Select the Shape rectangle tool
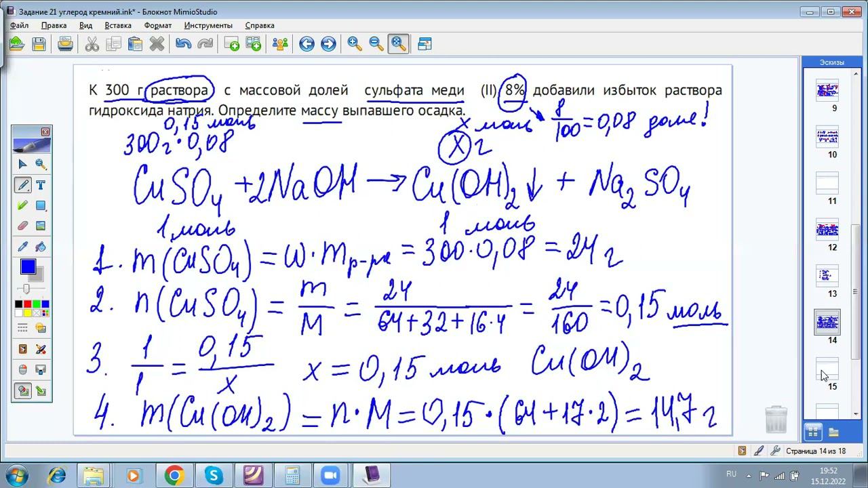The image size is (868, 488). [41, 205]
